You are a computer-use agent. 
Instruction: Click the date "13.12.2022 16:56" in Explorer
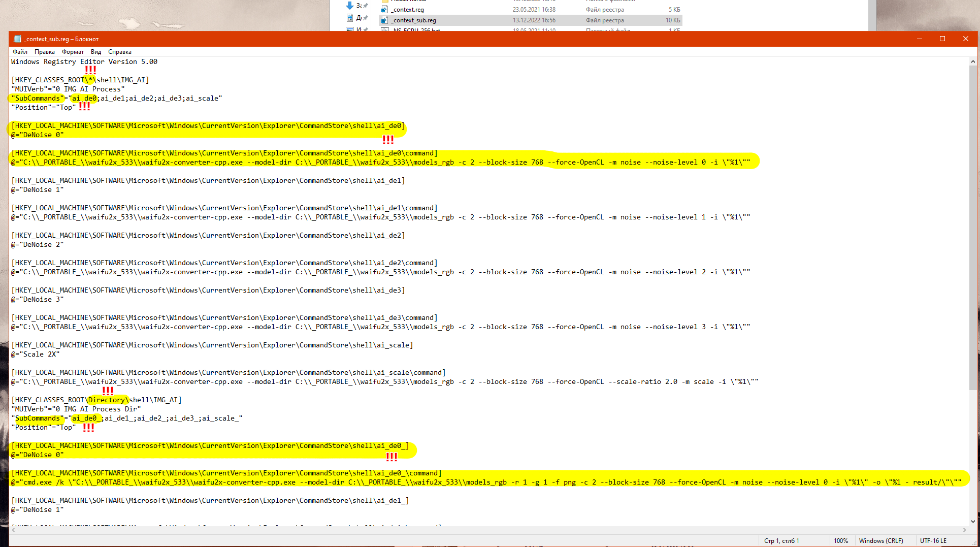pos(534,20)
